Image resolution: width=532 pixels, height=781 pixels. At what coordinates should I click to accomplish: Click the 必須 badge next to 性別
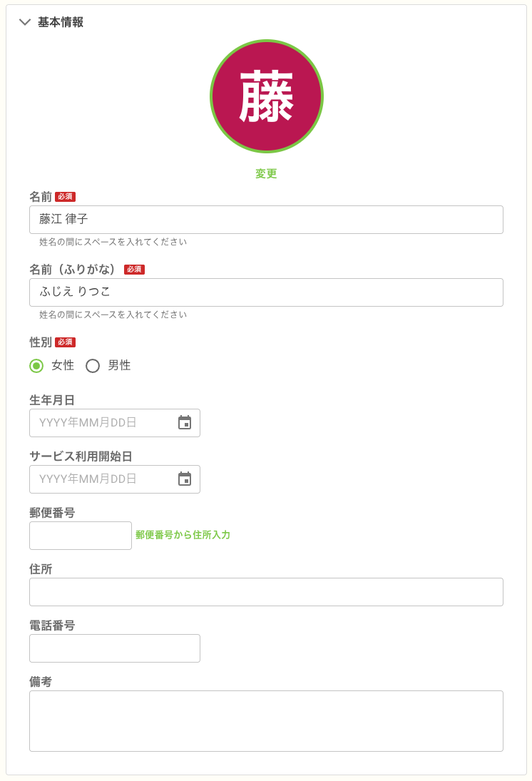[x=63, y=342]
